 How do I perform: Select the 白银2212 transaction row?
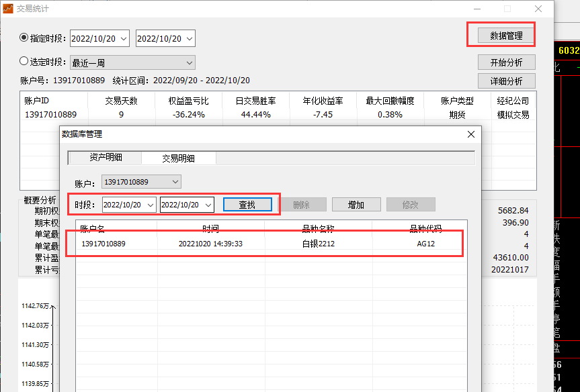pyautogui.click(x=269, y=244)
